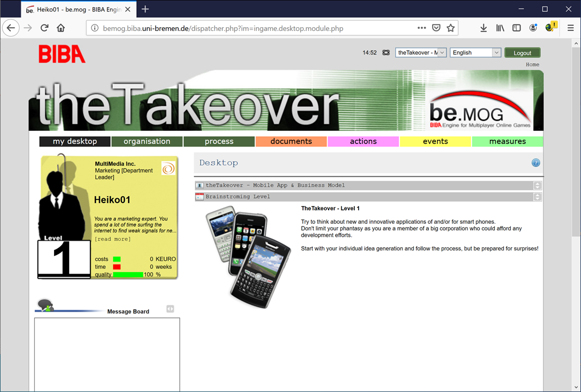Open the events tab

(x=435, y=142)
